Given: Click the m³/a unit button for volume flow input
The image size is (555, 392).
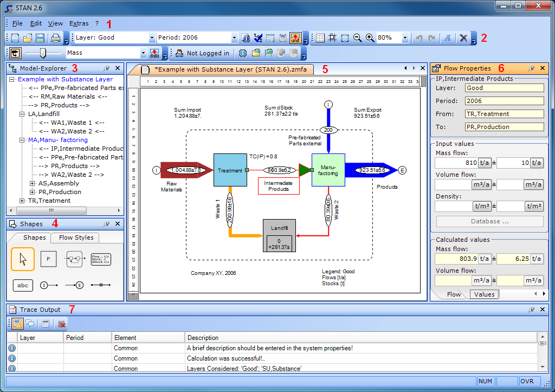Looking at the screenshot, I should click(481, 184).
